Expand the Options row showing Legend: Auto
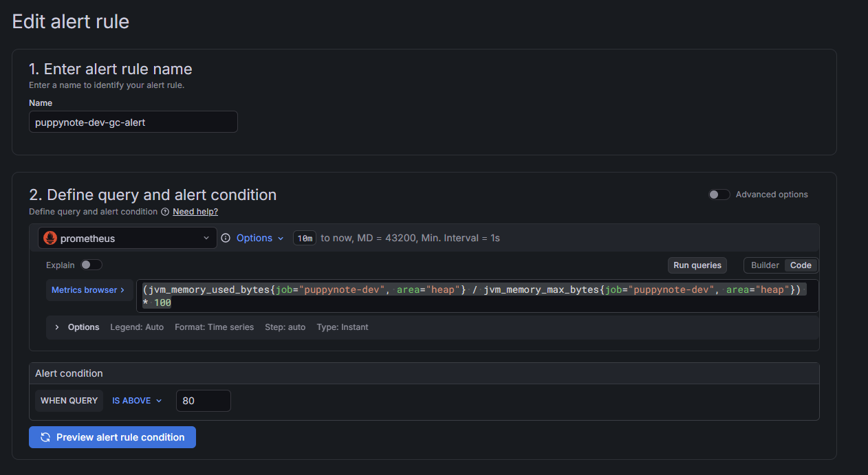The width and height of the screenshot is (868, 475). point(57,327)
